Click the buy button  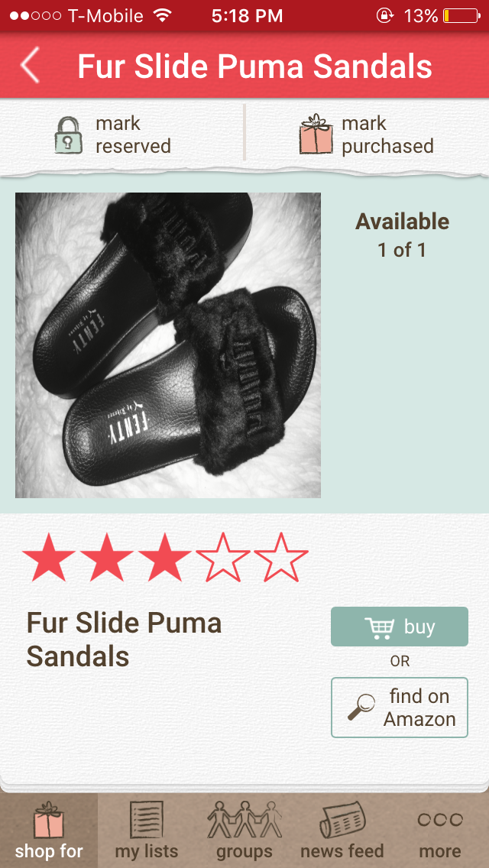click(400, 627)
